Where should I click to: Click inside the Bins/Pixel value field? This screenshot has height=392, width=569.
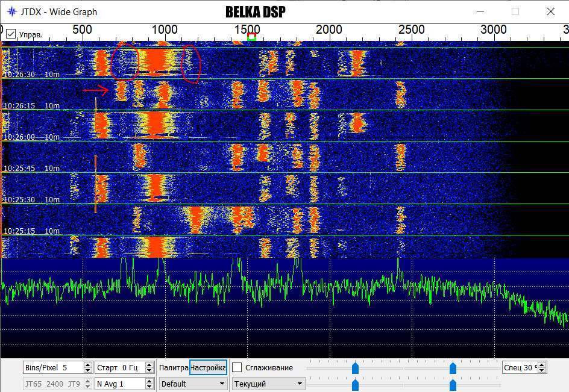[53, 367]
